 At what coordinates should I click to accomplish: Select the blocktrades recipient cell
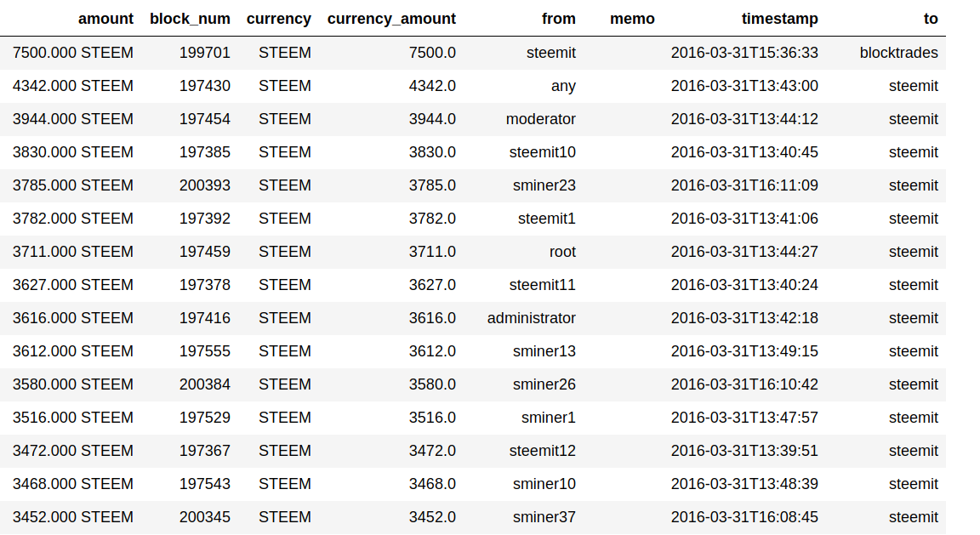tap(898, 53)
